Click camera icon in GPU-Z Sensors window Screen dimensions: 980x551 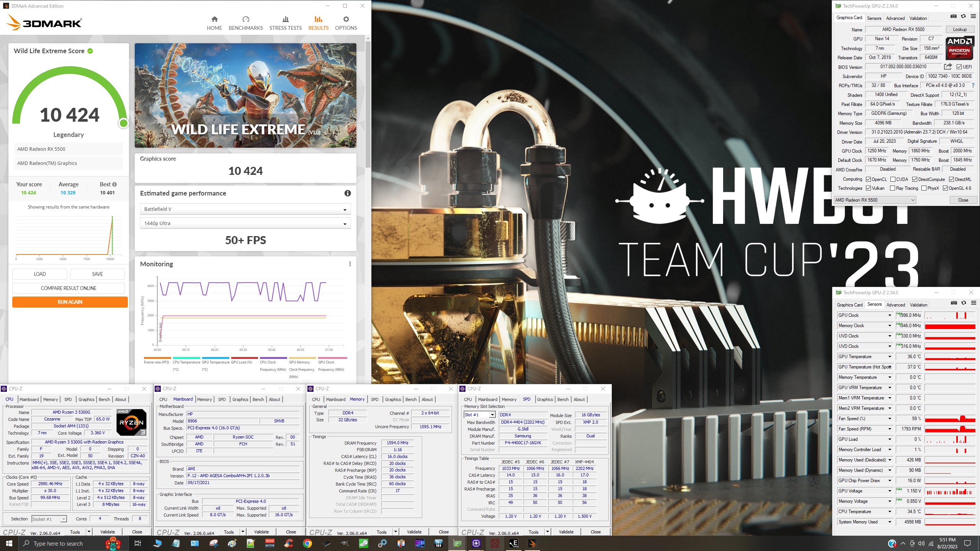[x=954, y=303]
